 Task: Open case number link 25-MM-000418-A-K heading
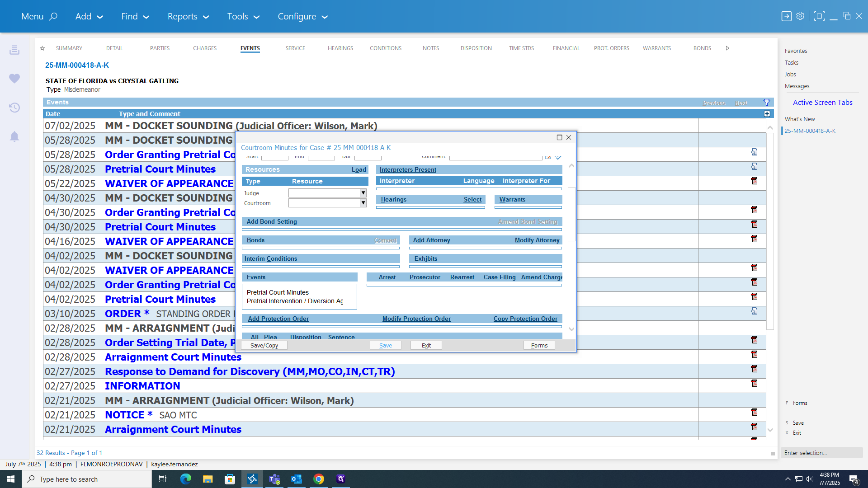[x=77, y=65]
